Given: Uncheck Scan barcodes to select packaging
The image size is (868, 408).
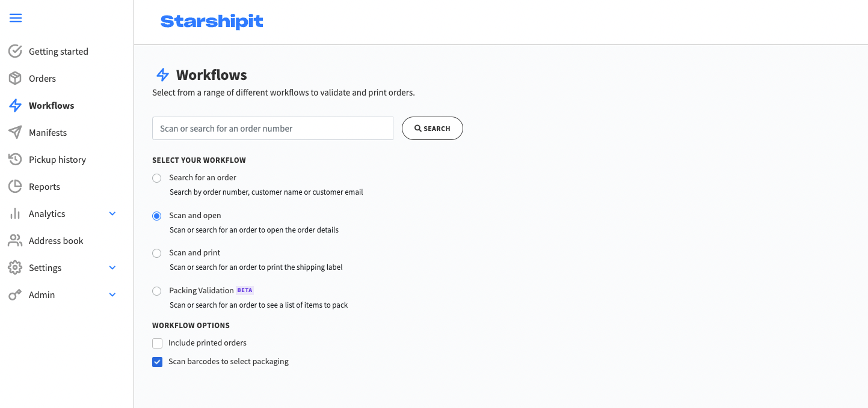Looking at the screenshot, I should click(x=158, y=362).
